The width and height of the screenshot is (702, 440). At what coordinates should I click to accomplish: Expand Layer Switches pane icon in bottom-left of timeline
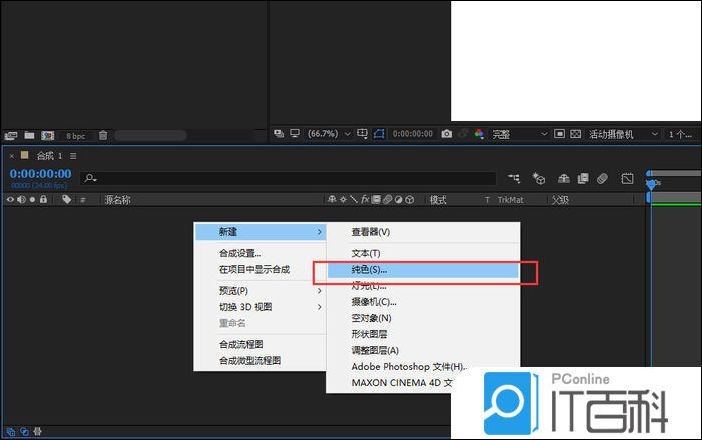[11, 431]
